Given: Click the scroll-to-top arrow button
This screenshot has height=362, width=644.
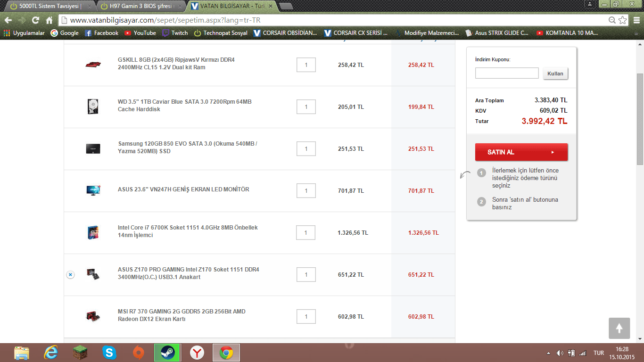Looking at the screenshot, I should pos(619,328).
